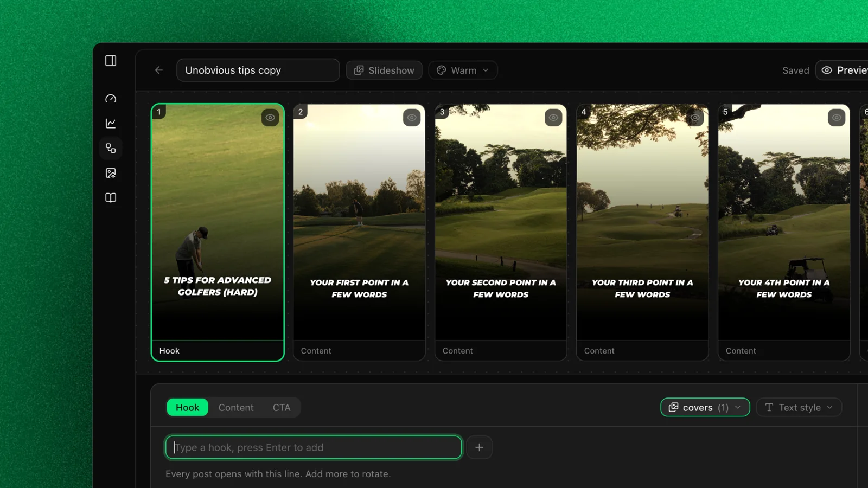
Task: Select the fourth slide thumbnail
Action: tap(642, 232)
